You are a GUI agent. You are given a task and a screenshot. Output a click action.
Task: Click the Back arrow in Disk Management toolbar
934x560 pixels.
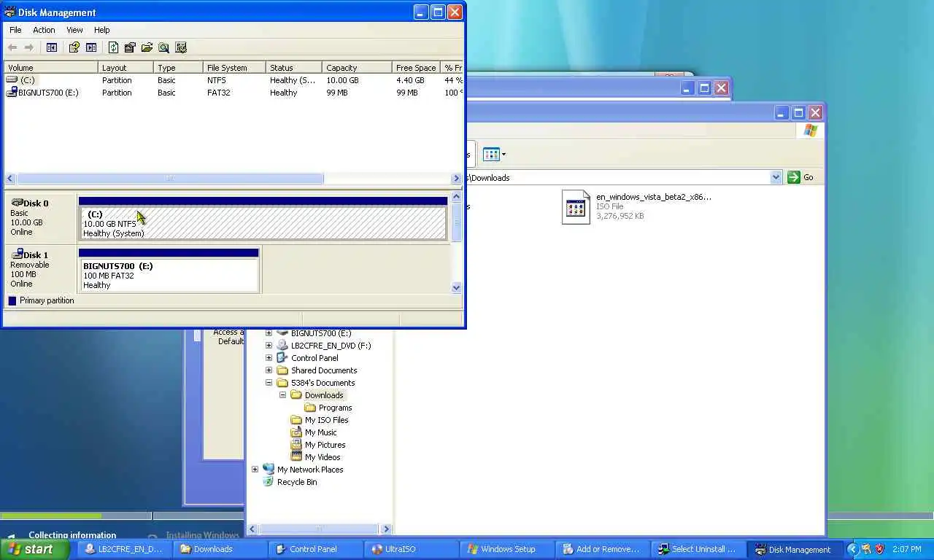[x=12, y=47]
